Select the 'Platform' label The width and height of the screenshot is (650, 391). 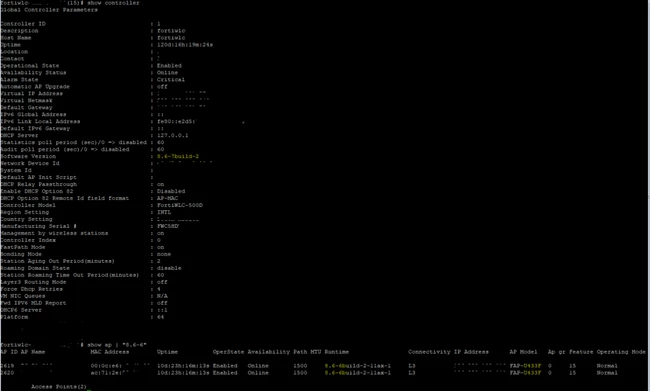pyautogui.click(x=14, y=317)
